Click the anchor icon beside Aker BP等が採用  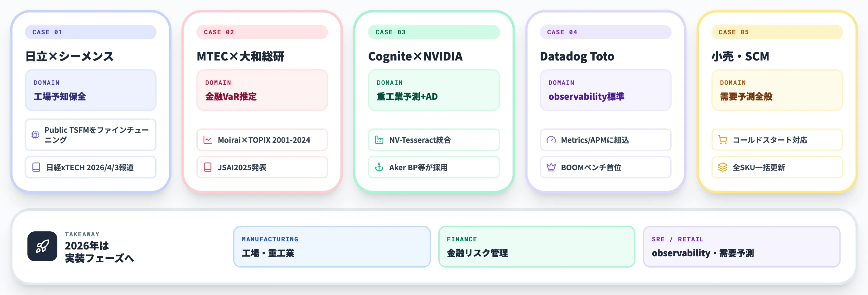click(x=379, y=167)
